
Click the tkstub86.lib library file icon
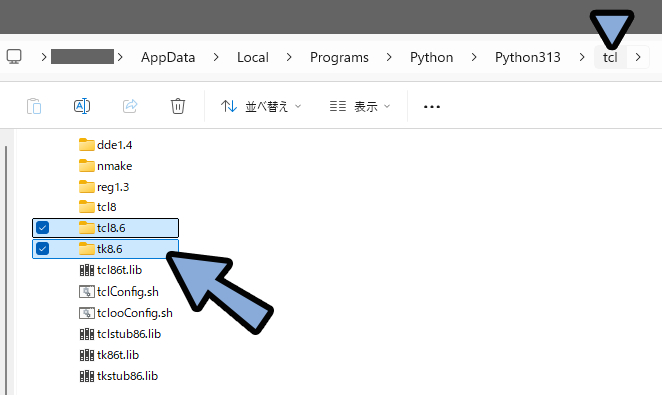point(87,376)
